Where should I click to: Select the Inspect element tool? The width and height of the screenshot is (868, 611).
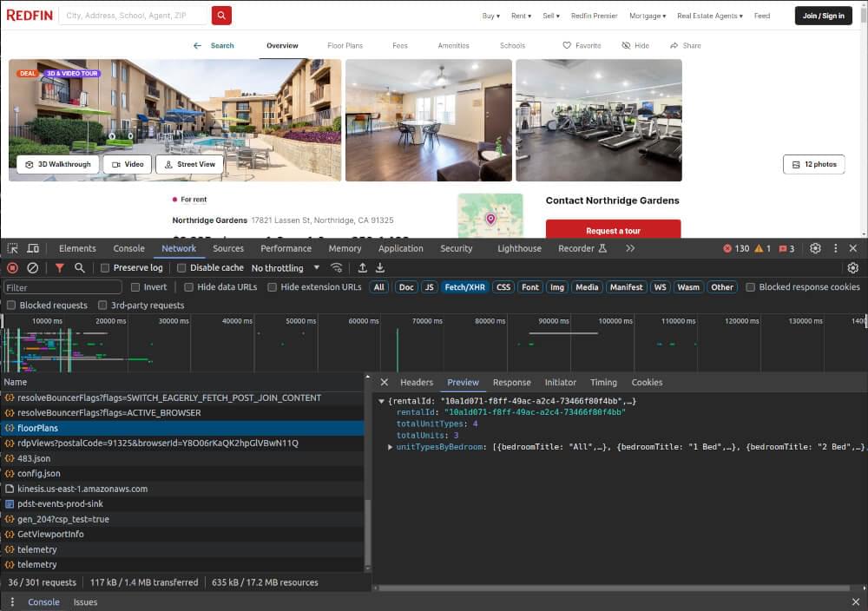12,248
